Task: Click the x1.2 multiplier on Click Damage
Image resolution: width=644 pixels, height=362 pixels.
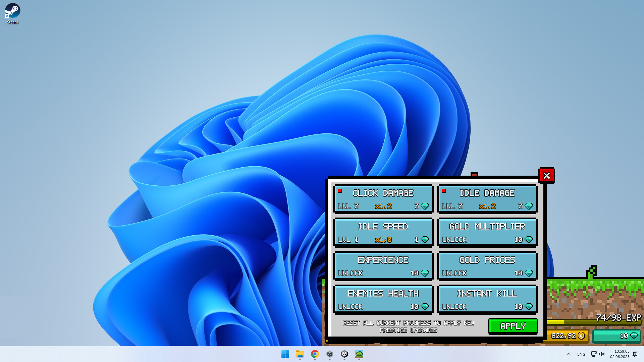Action: click(x=383, y=206)
